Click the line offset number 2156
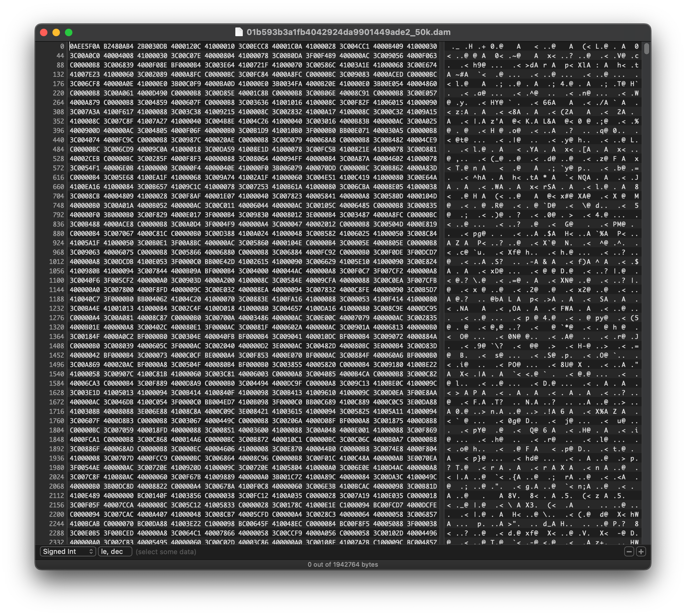 pos(56,505)
